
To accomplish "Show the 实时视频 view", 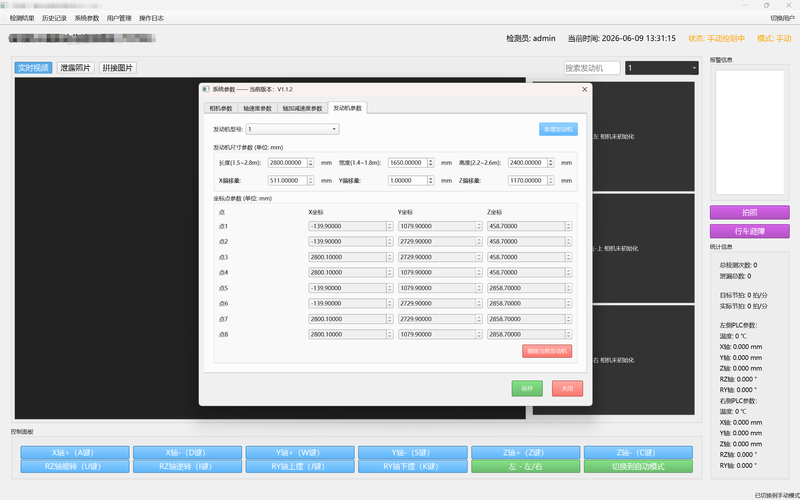I will (34, 68).
